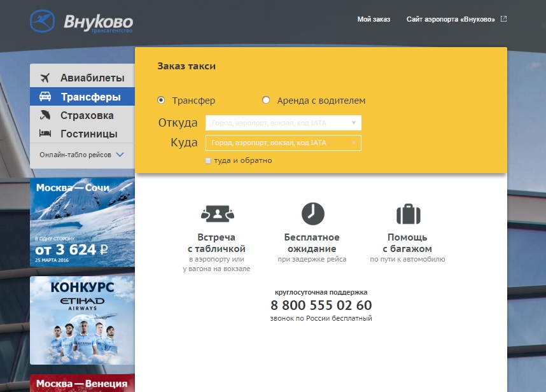This screenshot has height=392, width=546.
Task: Click the name-sign icon for Встреча с табличкой
Action: click(216, 213)
